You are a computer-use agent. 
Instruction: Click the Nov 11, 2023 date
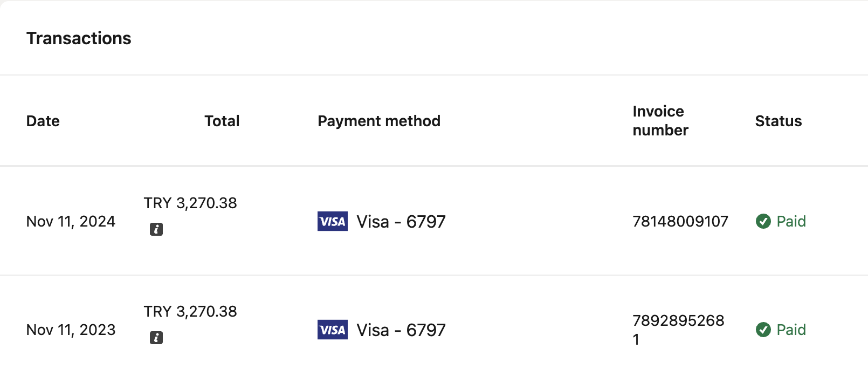tap(71, 330)
